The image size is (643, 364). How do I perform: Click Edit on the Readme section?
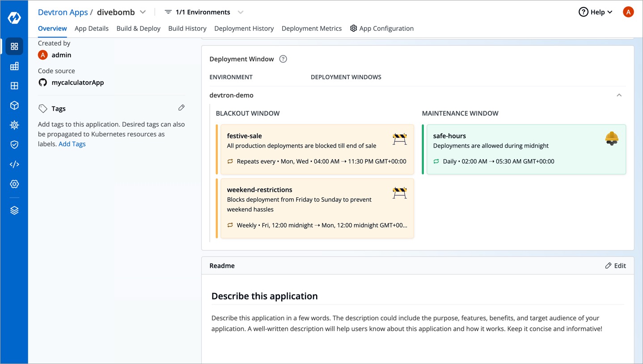tap(615, 265)
